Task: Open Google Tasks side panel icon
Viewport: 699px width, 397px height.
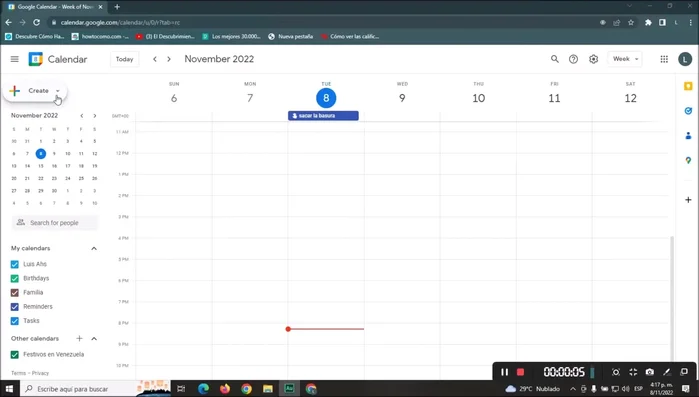Action: (x=688, y=111)
